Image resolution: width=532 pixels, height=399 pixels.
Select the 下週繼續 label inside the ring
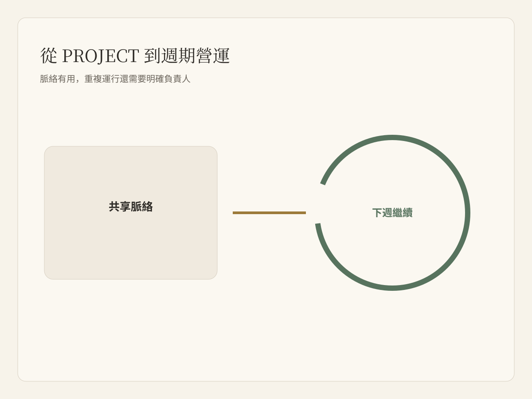392,213
